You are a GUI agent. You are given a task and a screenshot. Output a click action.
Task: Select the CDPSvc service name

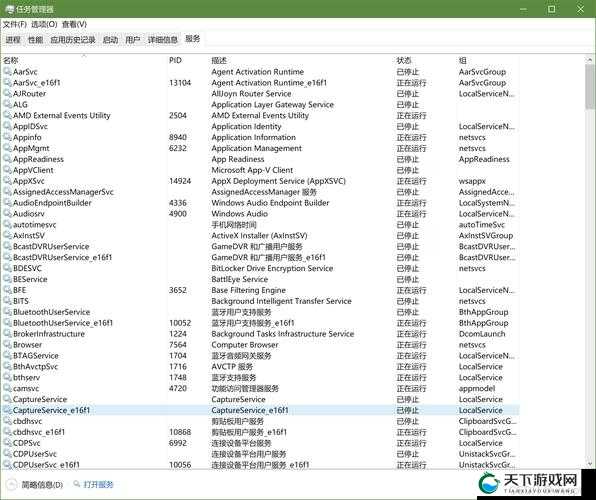[27, 443]
